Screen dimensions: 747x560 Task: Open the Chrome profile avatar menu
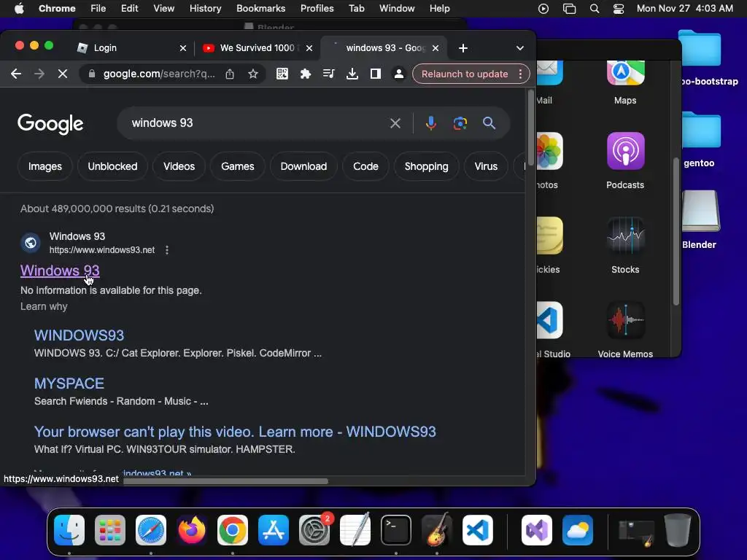[x=399, y=74]
